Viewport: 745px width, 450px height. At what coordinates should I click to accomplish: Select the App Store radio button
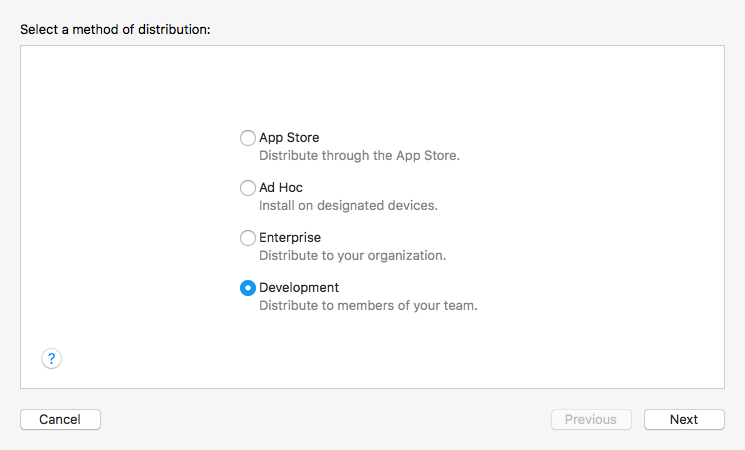click(x=248, y=138)
